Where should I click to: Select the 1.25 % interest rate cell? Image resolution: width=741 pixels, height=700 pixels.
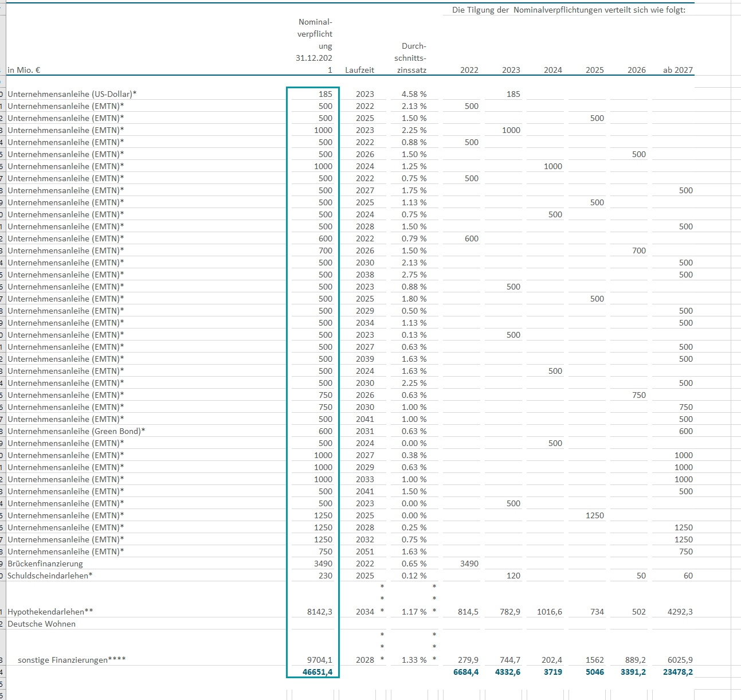click(x=414, y=166)
